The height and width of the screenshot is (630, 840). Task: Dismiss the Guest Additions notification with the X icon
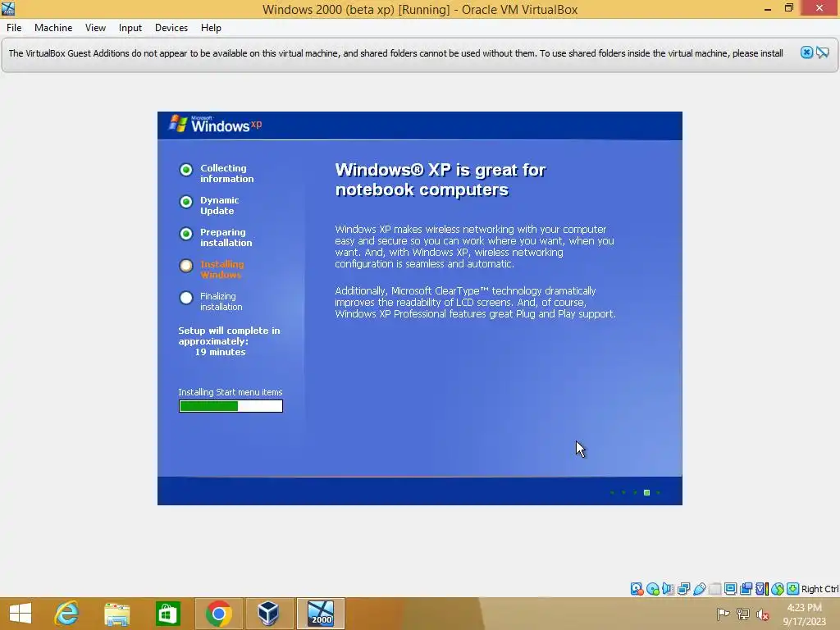(806, 52)
